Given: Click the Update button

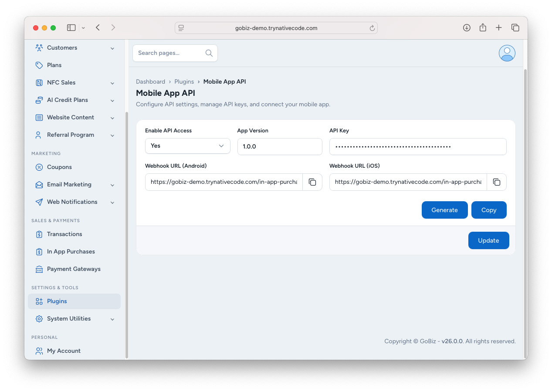Looking at the screenshot, I should click(488, 240).
